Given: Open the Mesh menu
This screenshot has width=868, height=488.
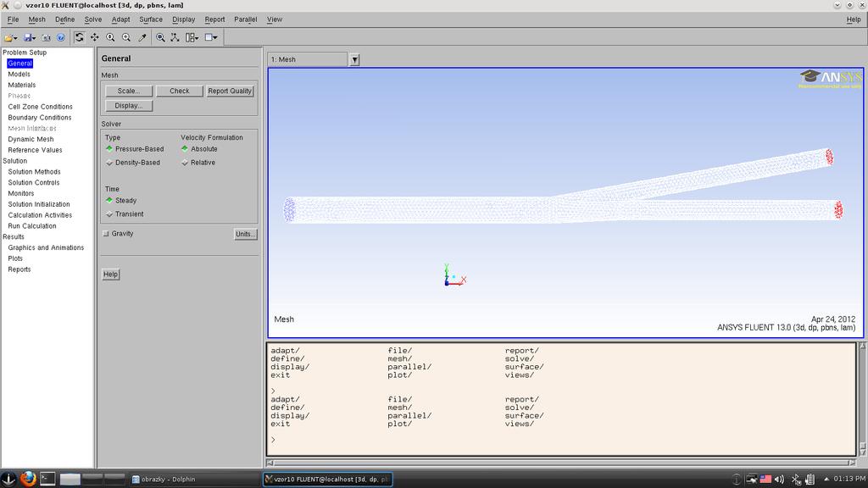Looking at the screenshot, I should tap(37, 19).
